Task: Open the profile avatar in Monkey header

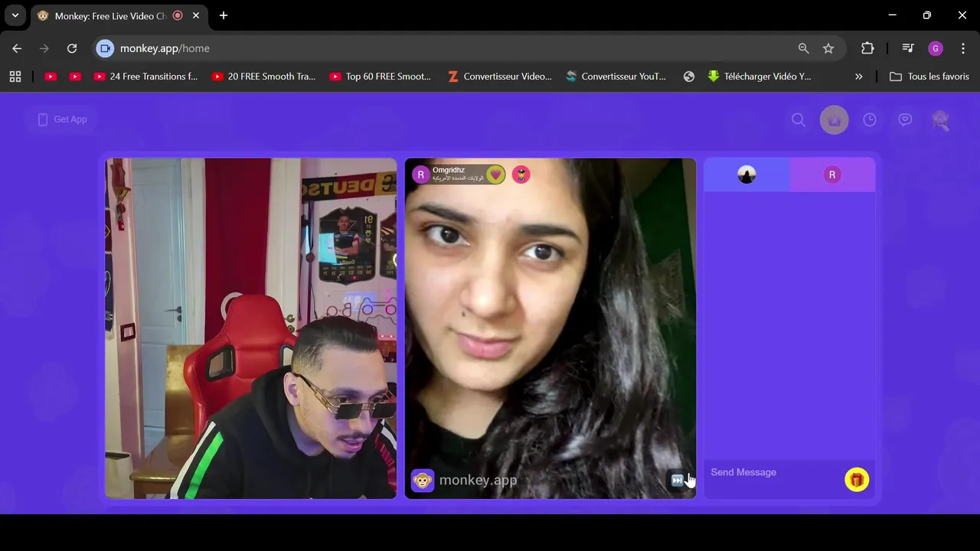Action: point(940,120)
